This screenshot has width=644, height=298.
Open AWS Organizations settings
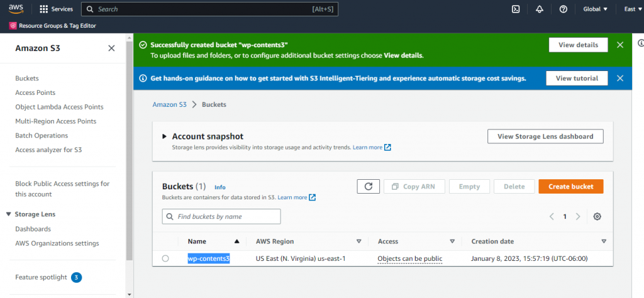[x=57, y=243]
